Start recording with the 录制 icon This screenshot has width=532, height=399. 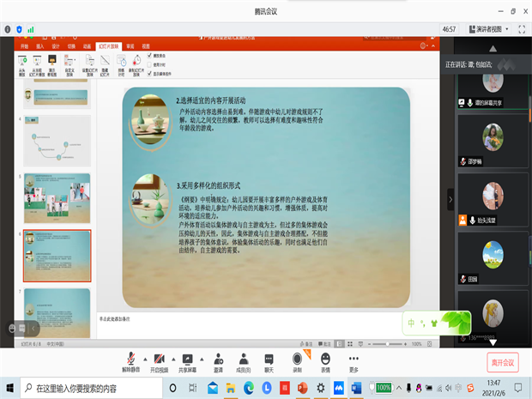pyautogui.click(x=298, y=359)
